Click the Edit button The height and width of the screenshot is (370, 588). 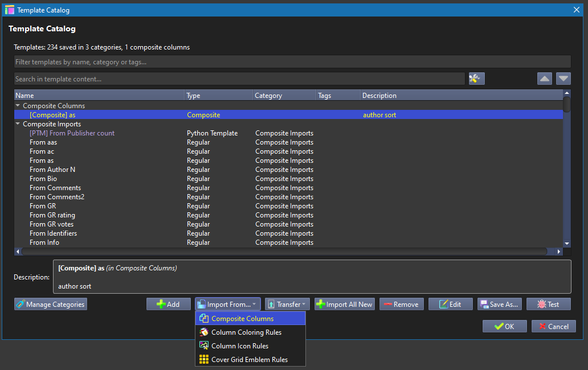click(x=450, y=304)
